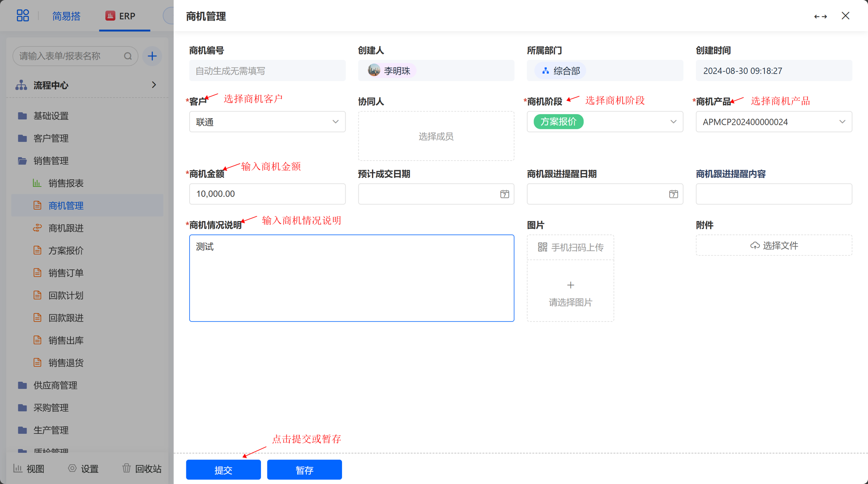The image size is (868, 484).
Task: Open 设置 settings at sidebar bottom
Action: point(83,468)
